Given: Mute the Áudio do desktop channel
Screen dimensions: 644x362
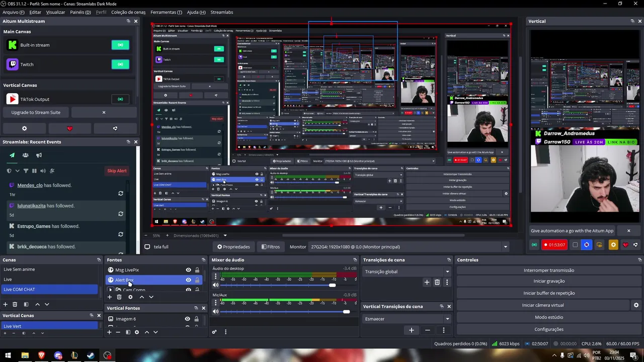Looking at the screenshot, I should point(216,285).
